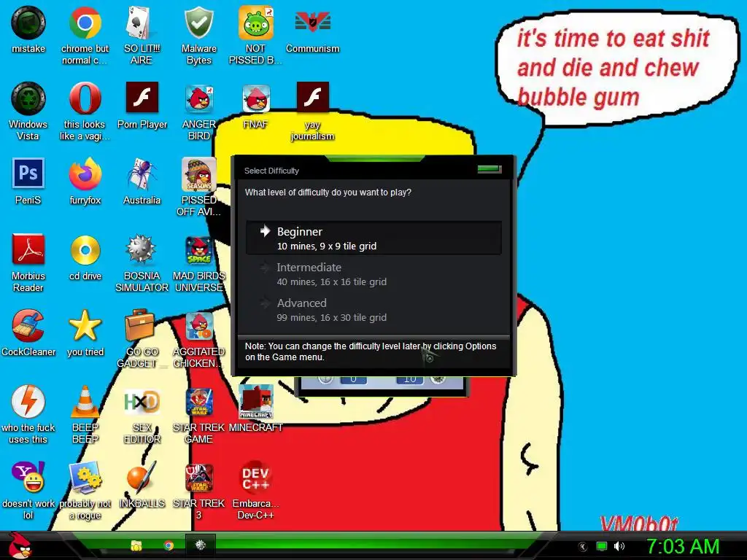This screenshot has width=747, height=560.
Task: Show hidden tray icons arrow
Action: coord(582,547)
